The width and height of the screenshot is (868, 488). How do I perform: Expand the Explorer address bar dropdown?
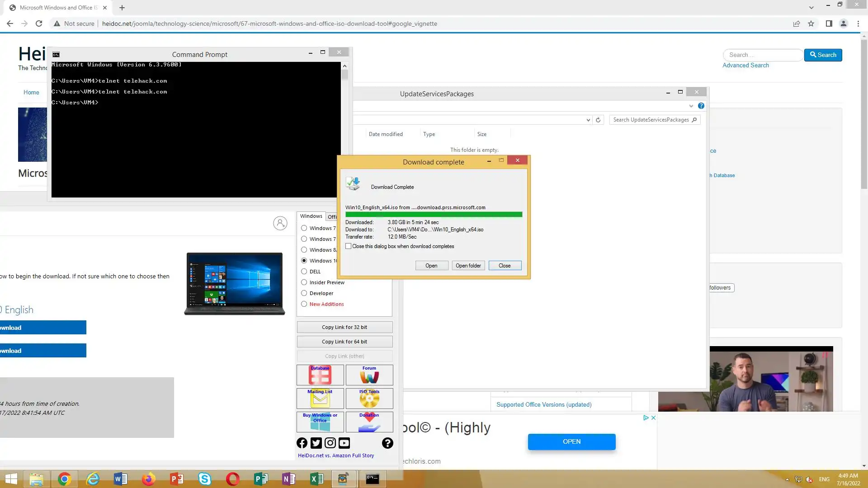click(588, 120)
